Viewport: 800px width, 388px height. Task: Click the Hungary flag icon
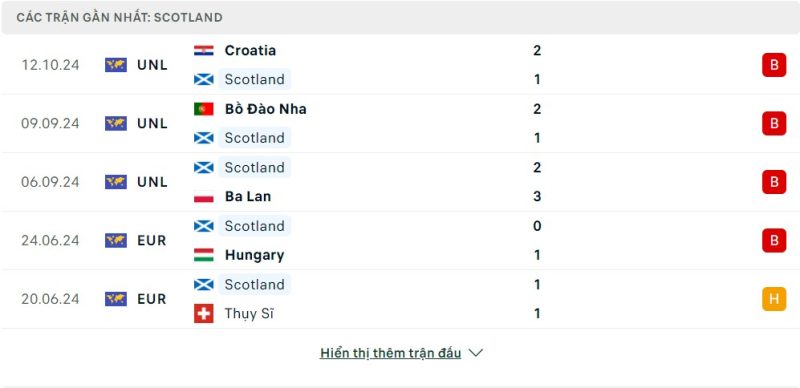tap(204, 255)
